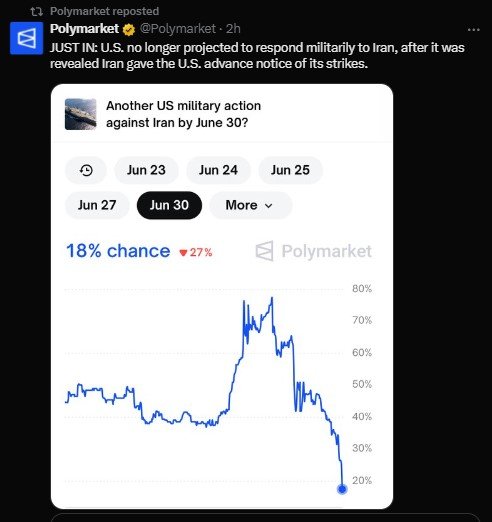
Task: Click the Polymarket profile avatar
Action: [26, 38]
